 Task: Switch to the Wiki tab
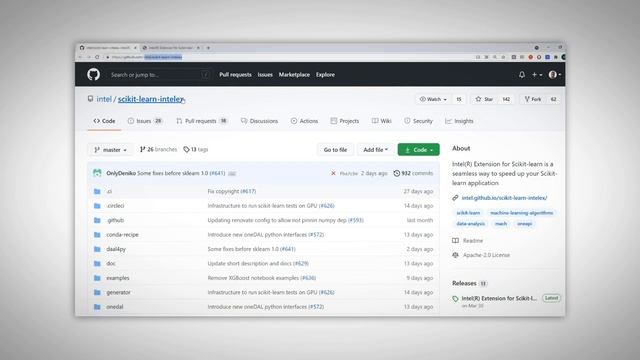point(382,121)
